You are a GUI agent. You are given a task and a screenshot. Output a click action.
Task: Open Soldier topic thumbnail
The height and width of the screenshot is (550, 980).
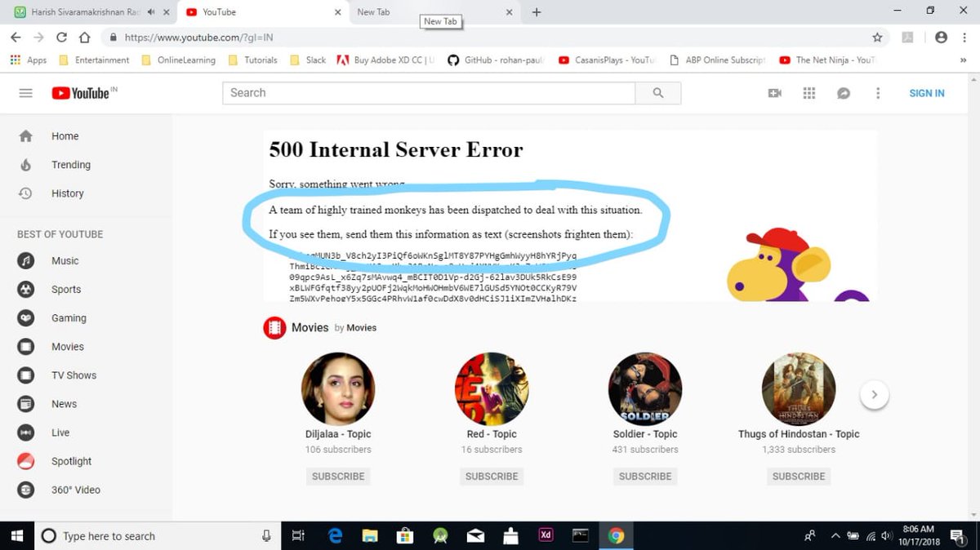click(645, 389)
